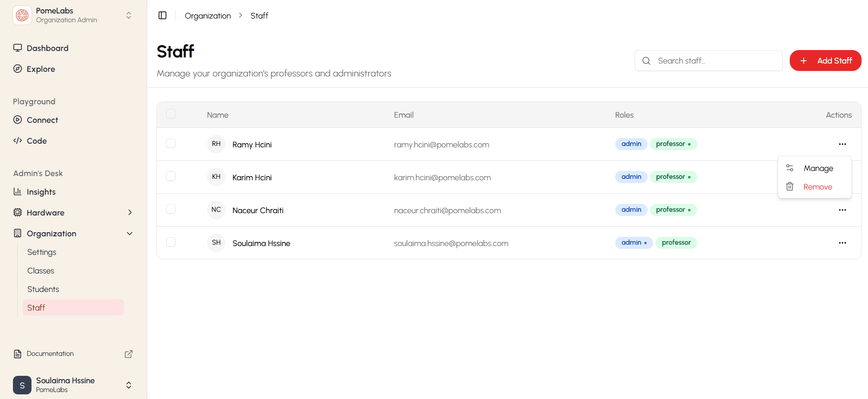Check the box for Ramy Hcini

pyautogui.click(x=171, y=143)
